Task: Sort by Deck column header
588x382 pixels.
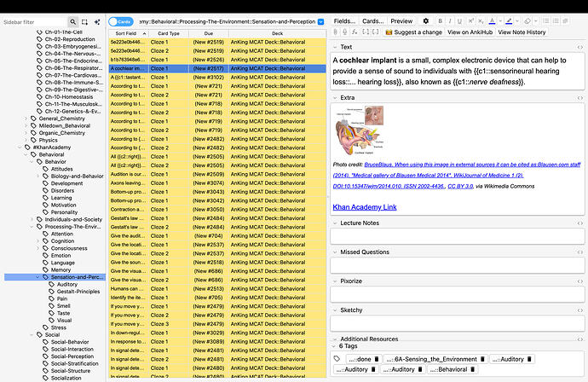Action: tap(277, 33)
